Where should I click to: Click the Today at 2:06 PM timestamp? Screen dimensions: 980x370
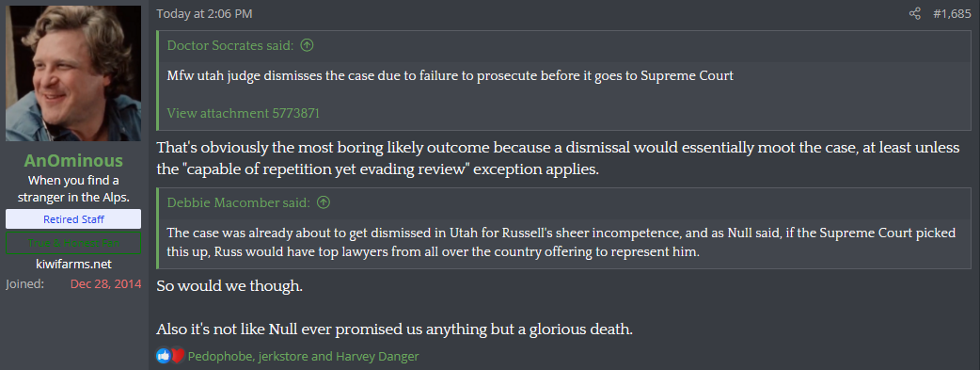[x=204, y=14]
